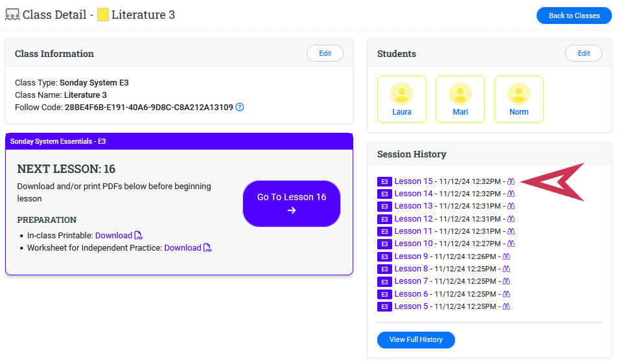
Task: Click the binoculars icon beside Lesson 9
Action: [x=506, y=256]
